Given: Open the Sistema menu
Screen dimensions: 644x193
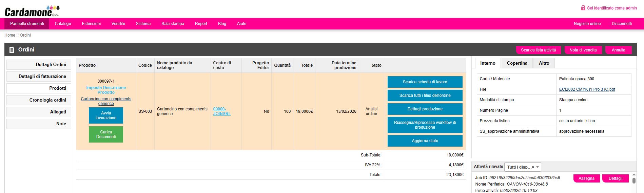Looking at the screenshot, I should pyautogui.click(x=143, y=24).
